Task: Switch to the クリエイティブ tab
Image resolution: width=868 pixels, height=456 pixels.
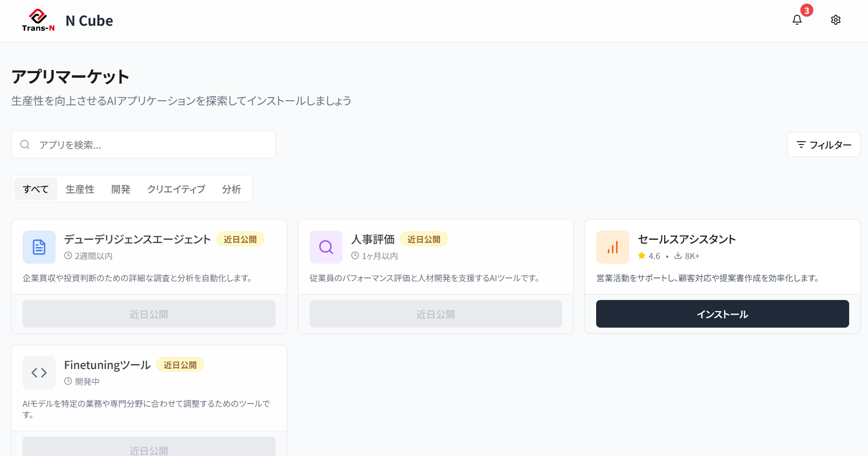Action: [x=176, y=189]
